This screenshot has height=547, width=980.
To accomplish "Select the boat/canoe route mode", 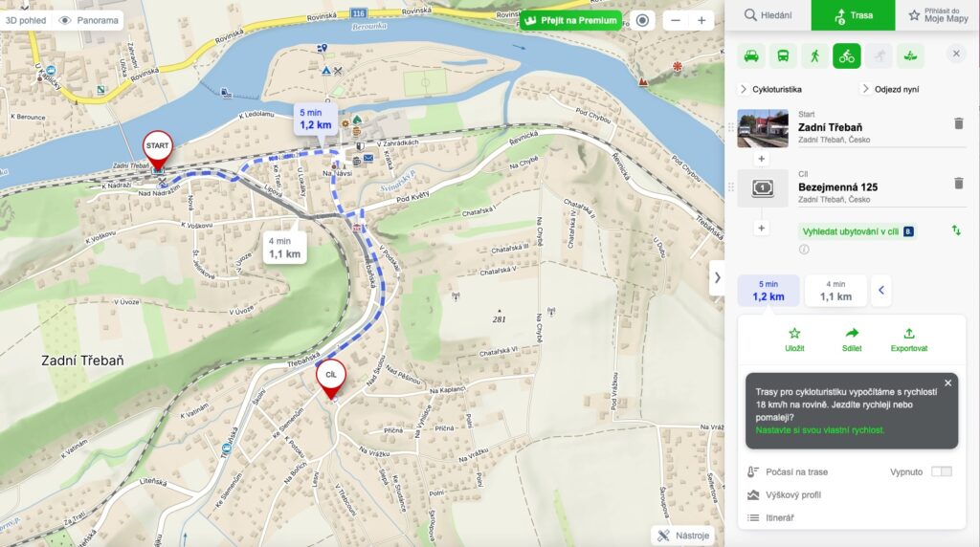I will [x=910, y=55].
